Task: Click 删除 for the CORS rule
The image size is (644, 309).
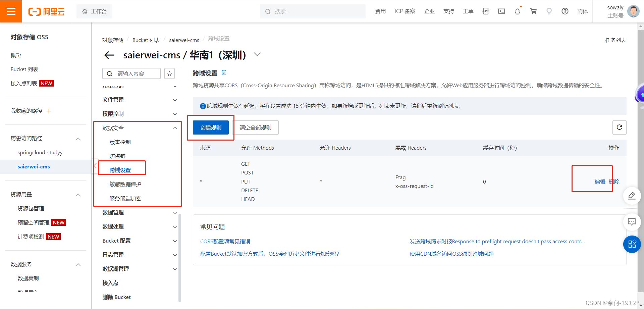Action: point(614,182)
